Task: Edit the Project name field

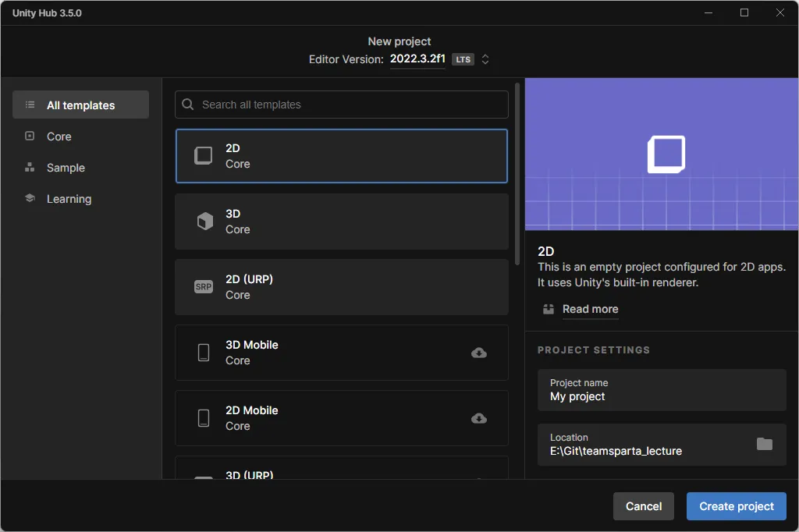Action: [662, 390]
